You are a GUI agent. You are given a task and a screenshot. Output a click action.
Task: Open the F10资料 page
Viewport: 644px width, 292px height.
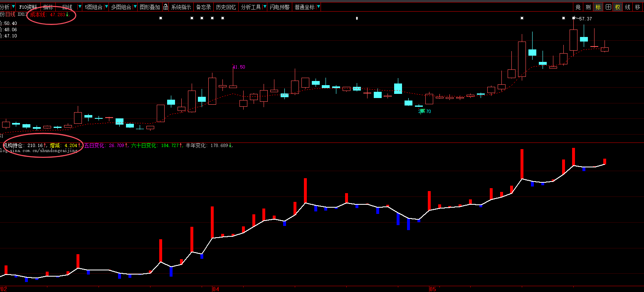(x=28, y=7)
